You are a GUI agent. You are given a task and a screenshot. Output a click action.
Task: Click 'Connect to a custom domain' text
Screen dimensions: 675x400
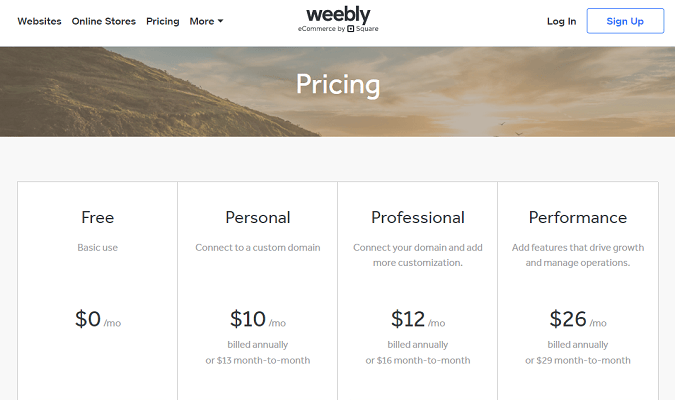257,247
